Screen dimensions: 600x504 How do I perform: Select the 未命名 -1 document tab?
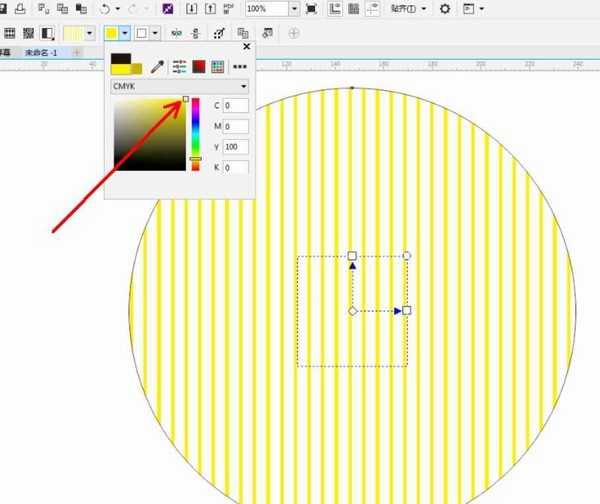[41, 51]
